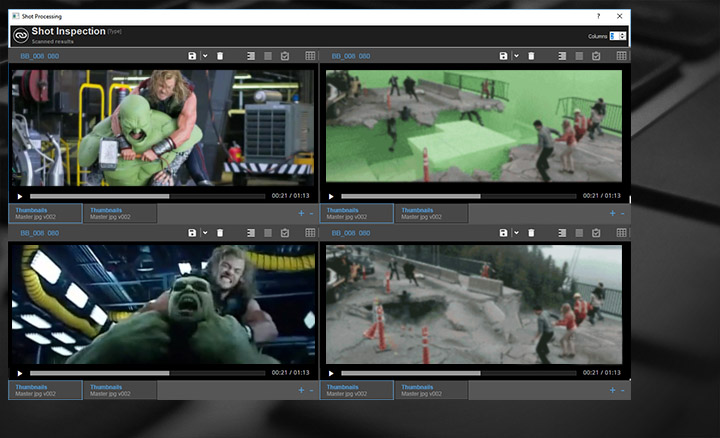Toggle the square checkbox in the bottom-left panel toolbar

pyautogui.click(x=268, y=233)
